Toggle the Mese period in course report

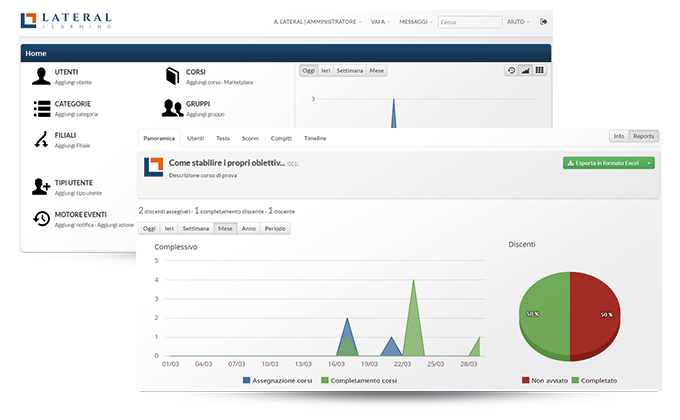point(225,229)
